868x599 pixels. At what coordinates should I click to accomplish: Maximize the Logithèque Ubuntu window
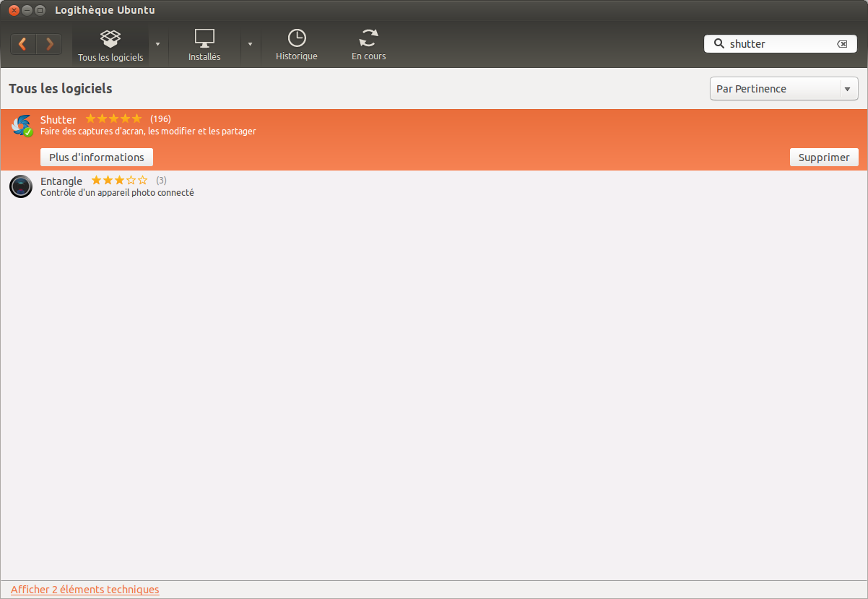click(x=40, y=10)
